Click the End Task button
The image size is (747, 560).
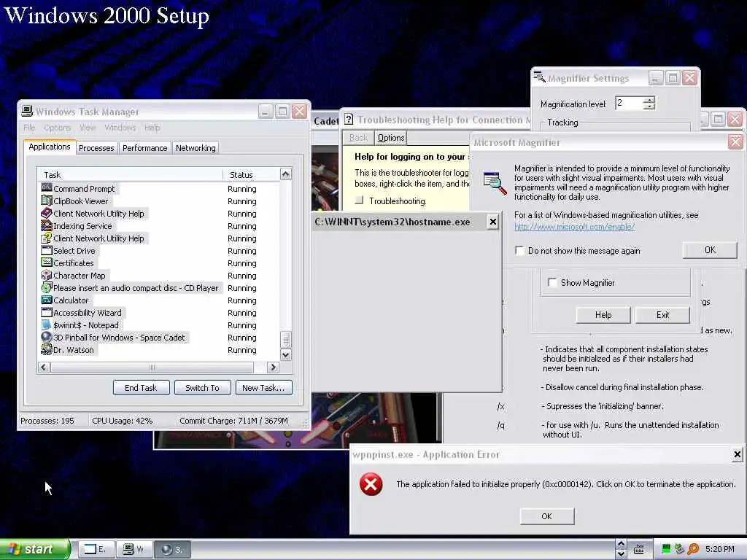click(x=141, y=388)
